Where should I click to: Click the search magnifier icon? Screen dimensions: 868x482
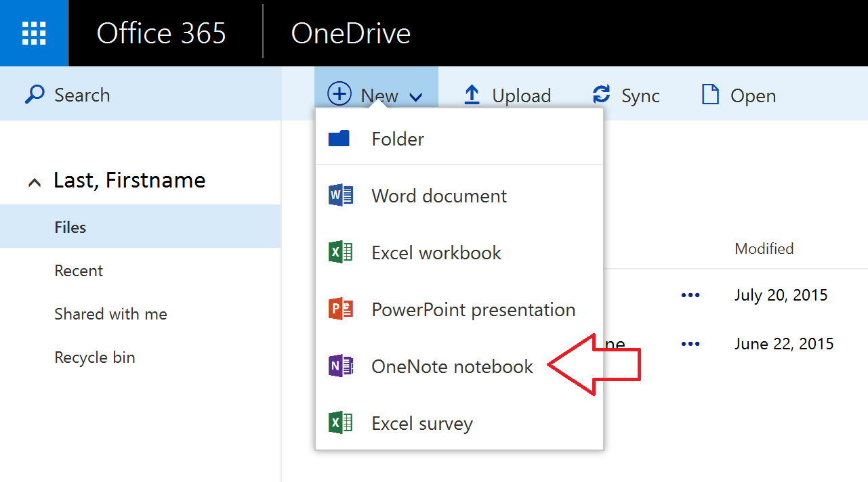pos(35,95)
